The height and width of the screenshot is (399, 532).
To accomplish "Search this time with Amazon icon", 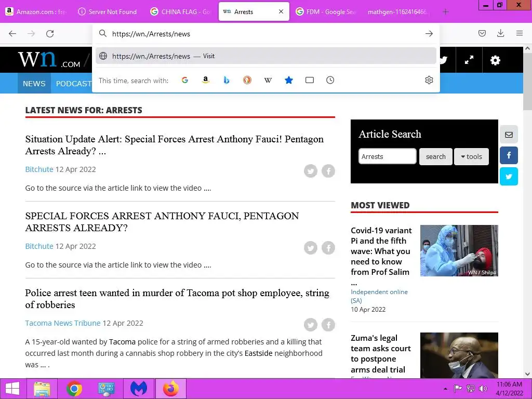I will tap(206, 80).
